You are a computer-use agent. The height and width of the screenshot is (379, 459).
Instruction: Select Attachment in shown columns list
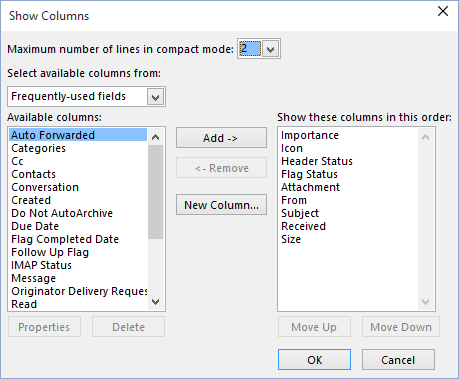point(348,187)
